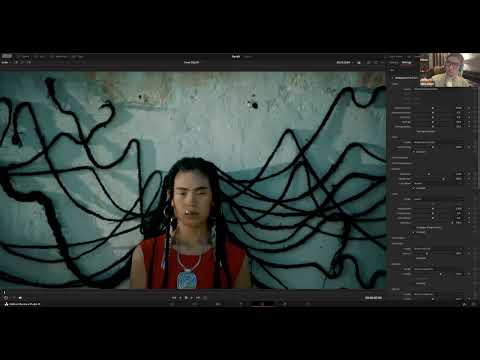Open the Fusion page icon

click(241, 304)
